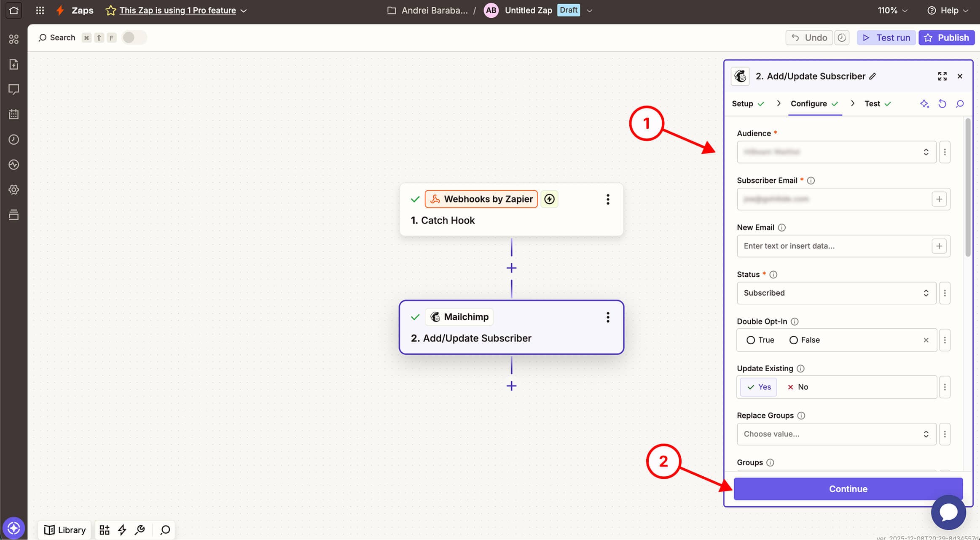Toggle the switch next to Search
The height and width of the screenshot is (540, 980).
point(134,38)
